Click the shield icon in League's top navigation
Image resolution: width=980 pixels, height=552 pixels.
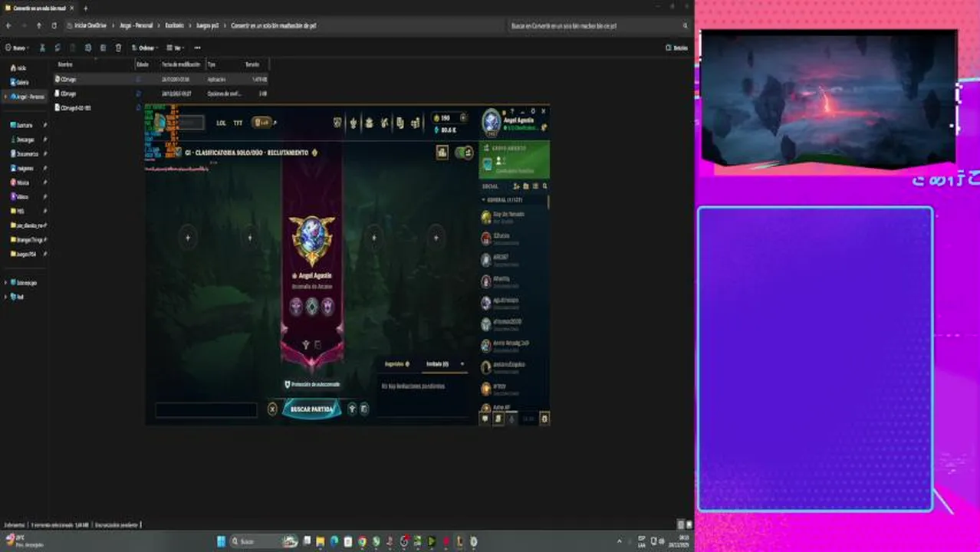[337, 123]
